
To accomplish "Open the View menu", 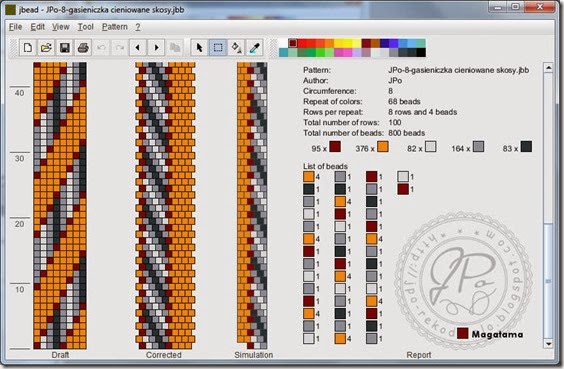I will 60,27.
